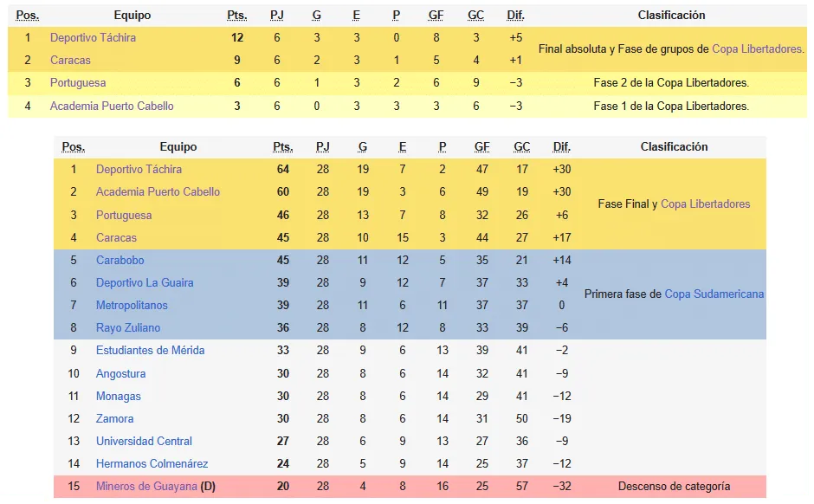Open Deportivo Táchira link in top table
814x504 pixels.
point(93,38)
